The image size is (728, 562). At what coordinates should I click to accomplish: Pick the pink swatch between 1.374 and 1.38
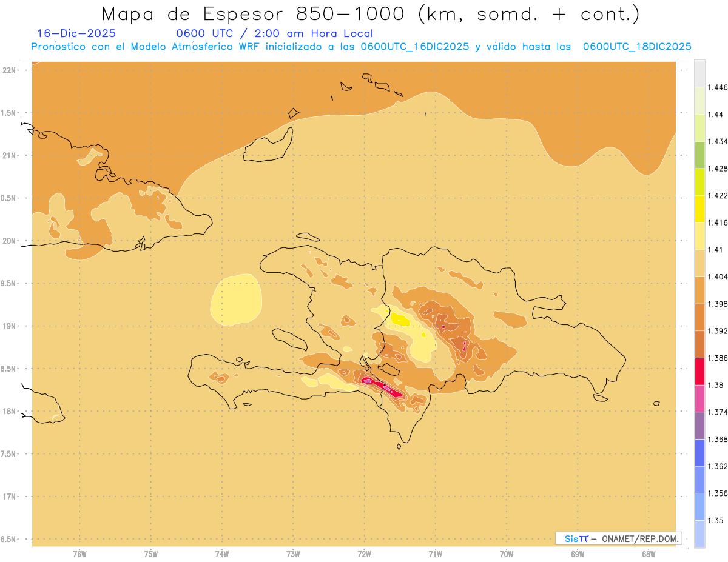[x=699, y=398]
